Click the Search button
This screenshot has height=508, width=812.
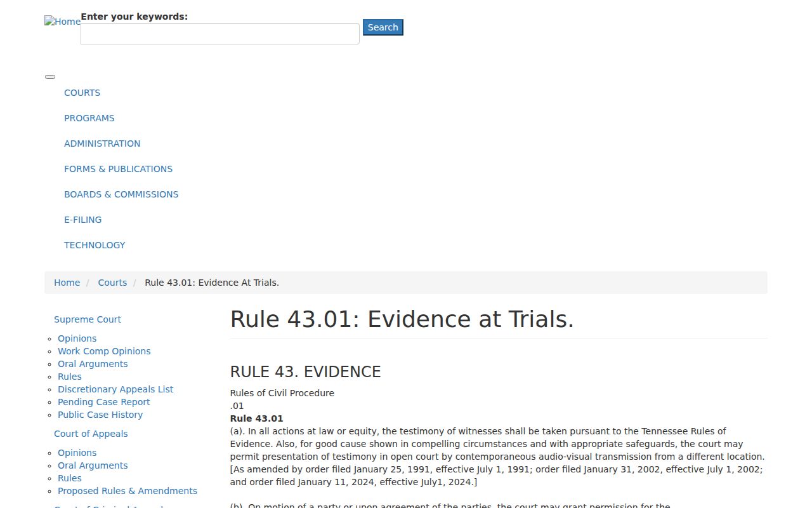(x=383, y=27)
